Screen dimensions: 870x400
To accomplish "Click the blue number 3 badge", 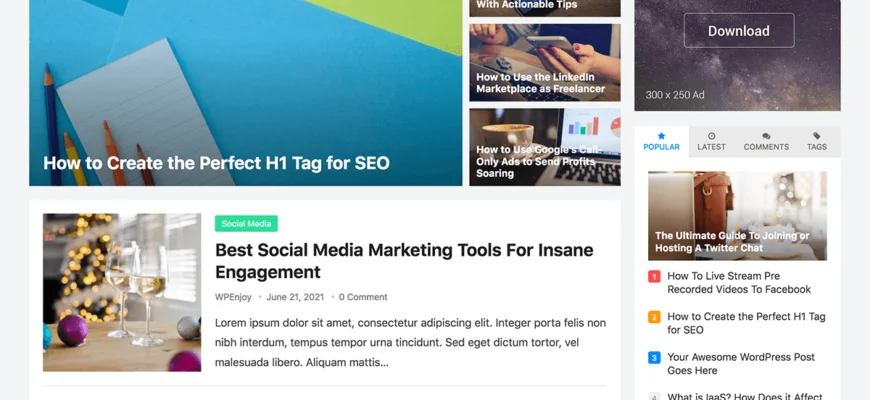I will tap(654, 357).
